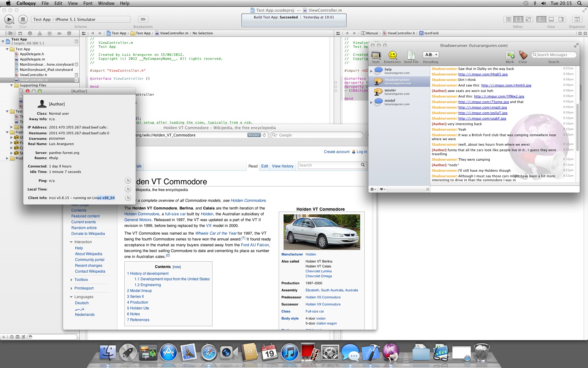Refresh the Ping value in Author info
The image size is (588, 368).
[x=128, y=181]
